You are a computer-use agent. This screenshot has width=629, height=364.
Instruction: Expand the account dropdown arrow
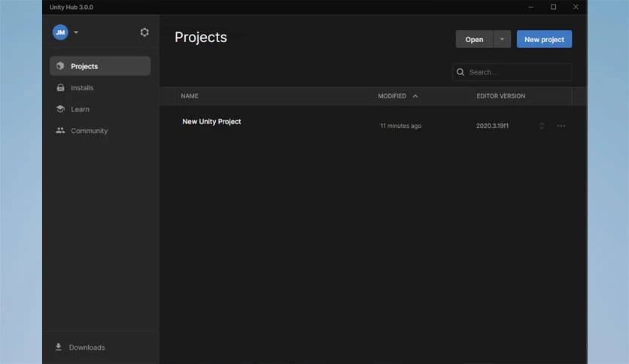(x=76, y=32)
